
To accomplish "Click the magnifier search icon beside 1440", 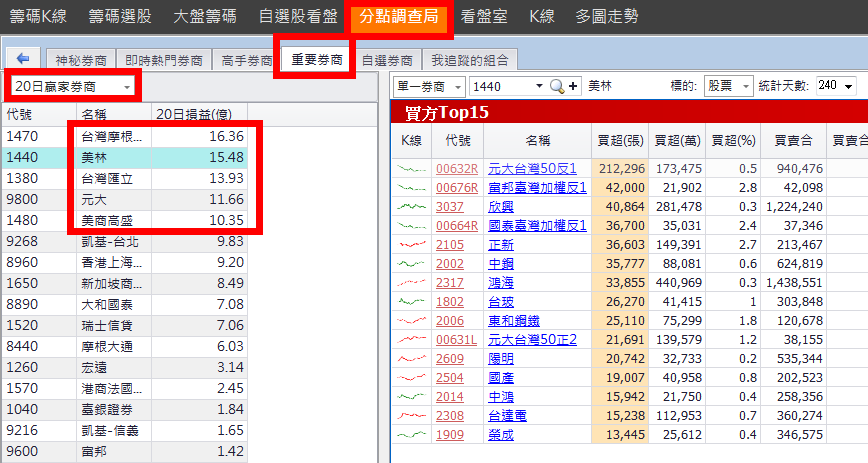I will (556, 87).
